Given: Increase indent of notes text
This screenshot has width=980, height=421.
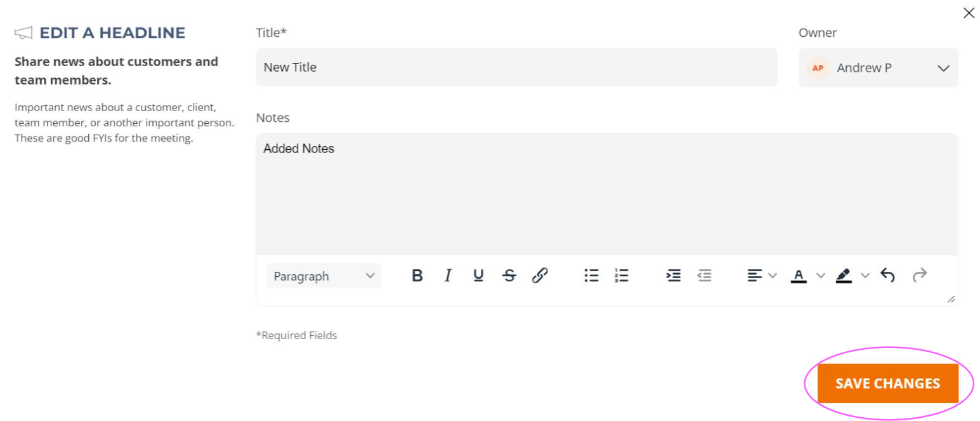Looking at the screenshot, I should tap(673, 276).
